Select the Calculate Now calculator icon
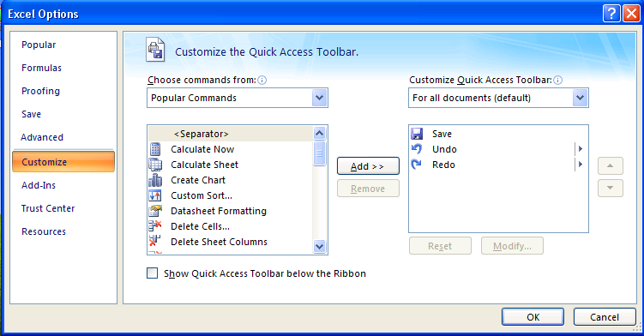Image resolution: width=644 pixels, height=336 pixels. pos(155,149)
